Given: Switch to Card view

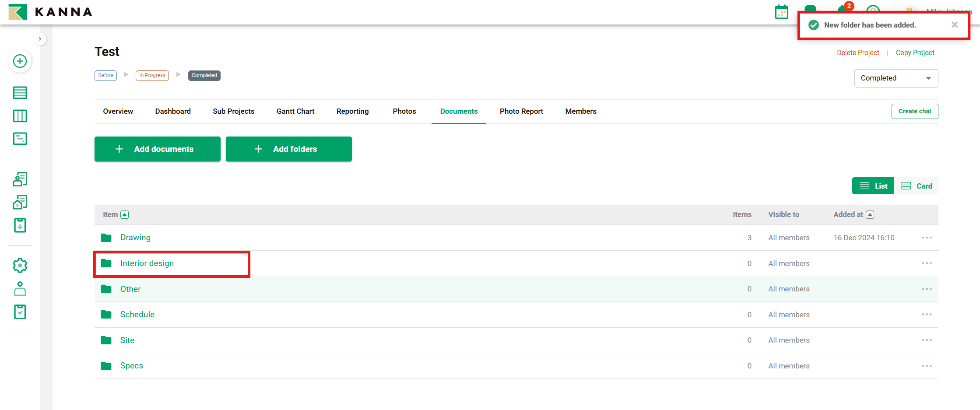Looking at the screenshot, I should click(917, 186).
